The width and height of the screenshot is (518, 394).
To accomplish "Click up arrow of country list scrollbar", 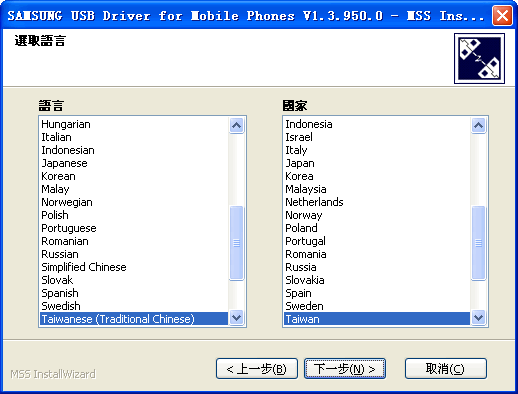I will pos(478,125).
